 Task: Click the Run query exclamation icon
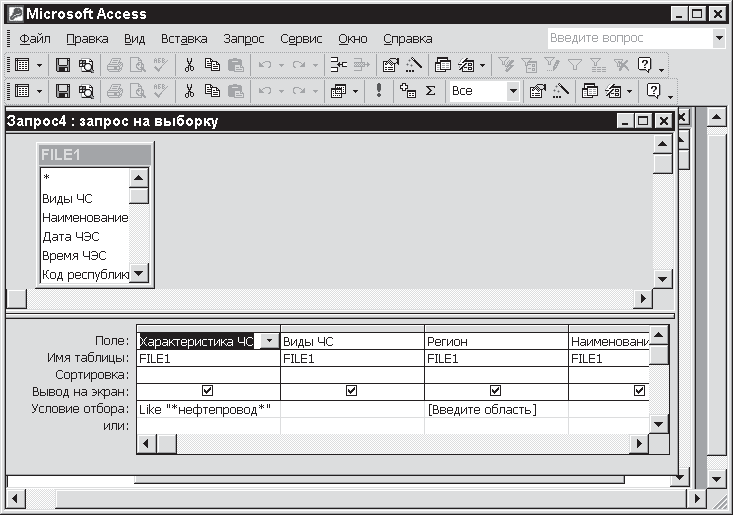click(379, 91)
